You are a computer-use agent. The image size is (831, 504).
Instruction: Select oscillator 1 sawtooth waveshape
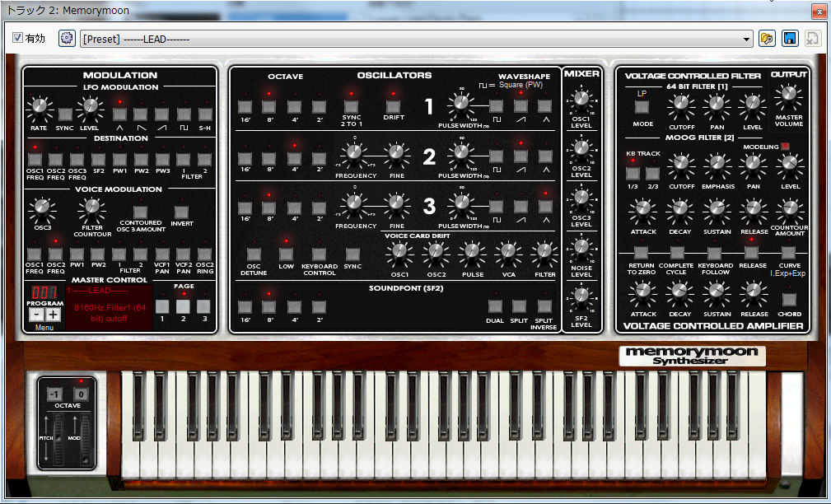pyautogui.click(x=521, y=105)
